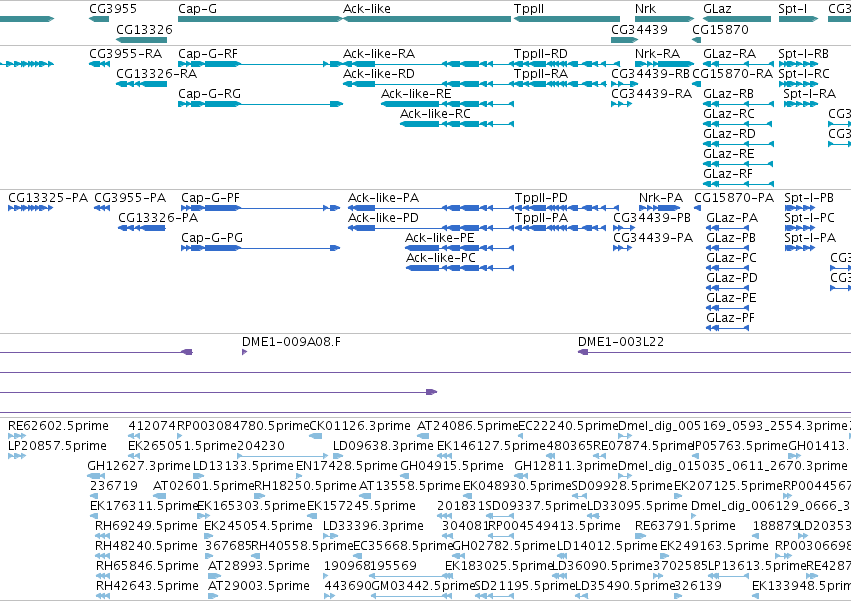Click the Nrk gene label

click(645, 9)
